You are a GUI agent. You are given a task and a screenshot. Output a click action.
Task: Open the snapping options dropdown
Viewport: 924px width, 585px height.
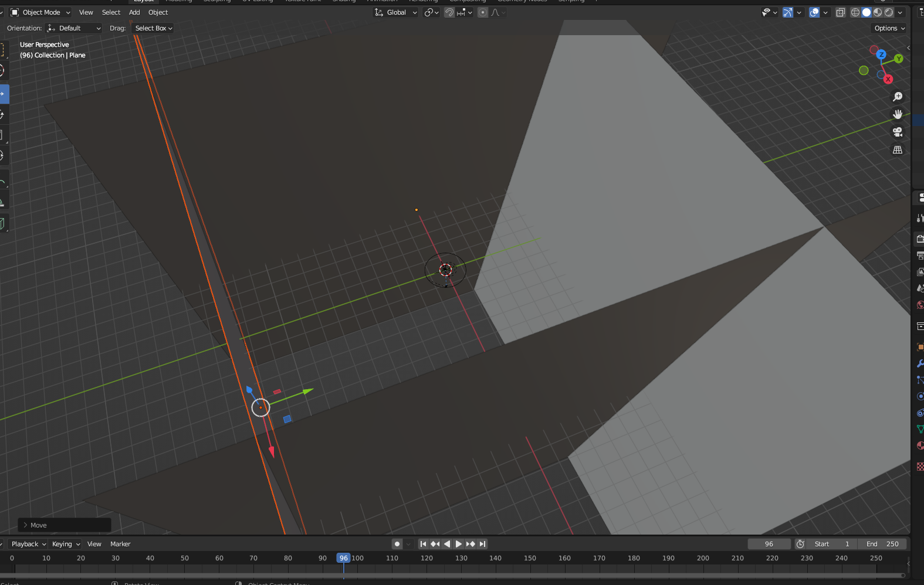(465, 12)
